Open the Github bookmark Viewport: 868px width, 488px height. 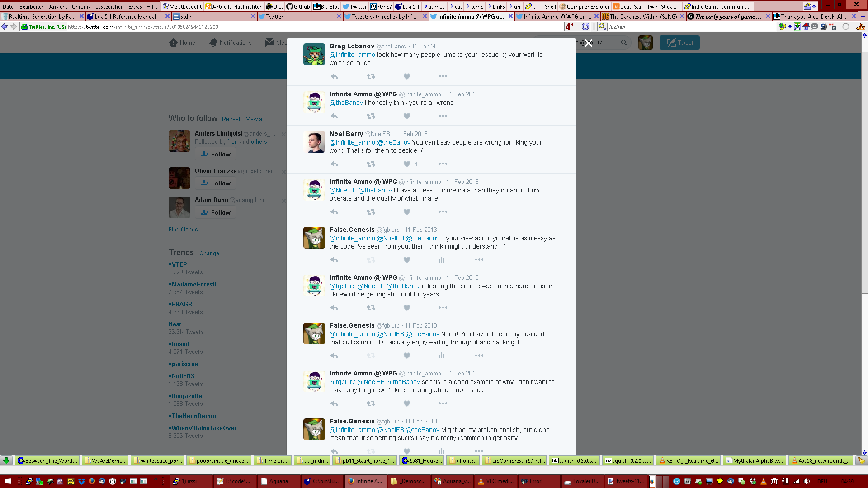298,6
